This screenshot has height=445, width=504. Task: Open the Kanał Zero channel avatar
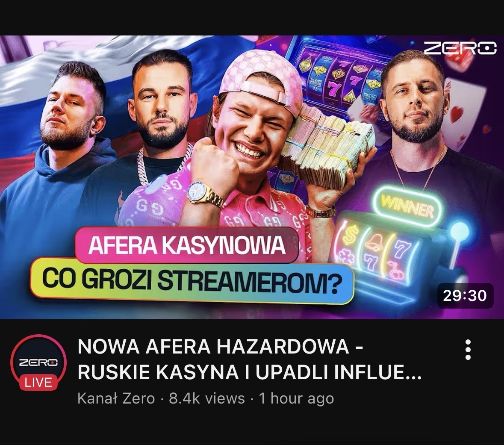coord(38,362)
